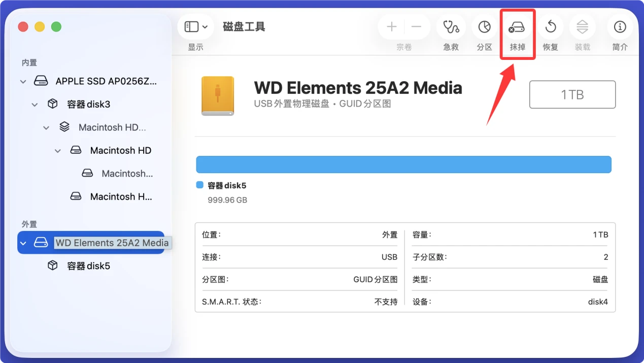Click the 容器 disk5 legend label

click(x=227, y=186)
